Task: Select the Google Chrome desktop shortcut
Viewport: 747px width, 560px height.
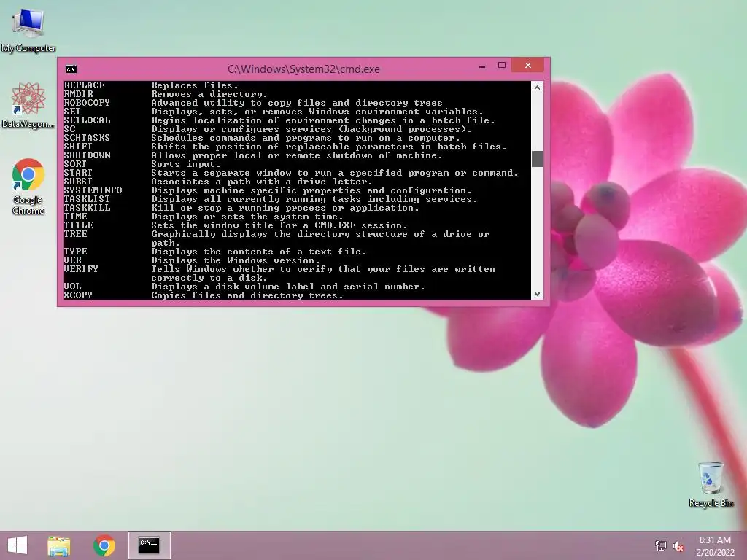Action: click(28, 186)
